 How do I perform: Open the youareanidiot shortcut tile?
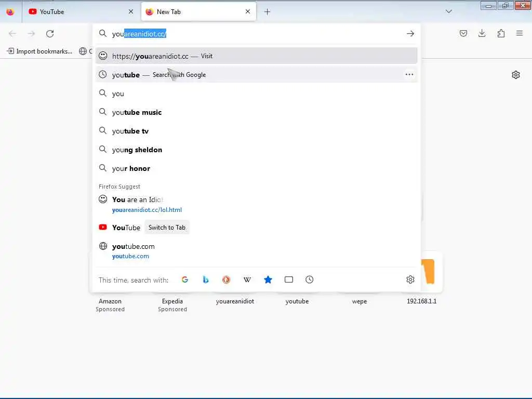coord(235,301)
